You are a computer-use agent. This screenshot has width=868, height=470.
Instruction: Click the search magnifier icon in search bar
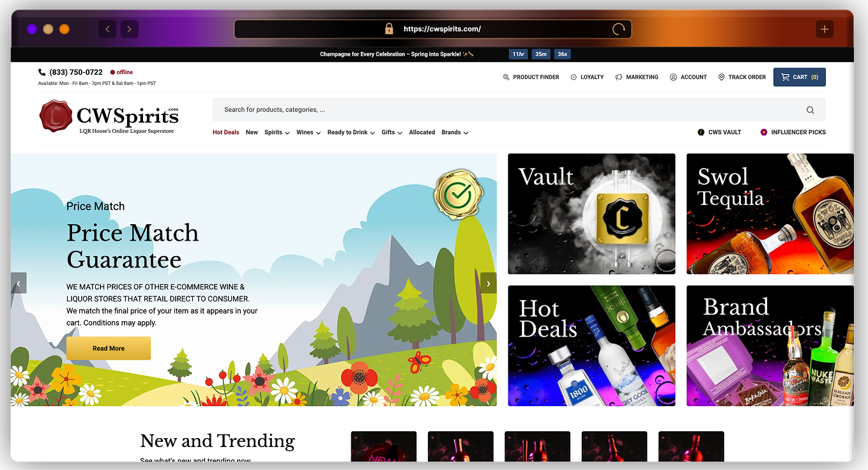click(810, 110)
